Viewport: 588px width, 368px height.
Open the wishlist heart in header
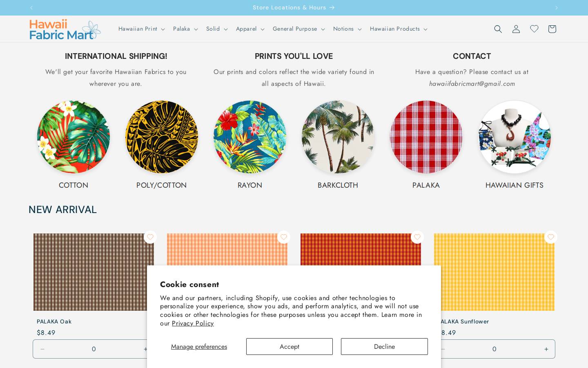pos(534,29)
